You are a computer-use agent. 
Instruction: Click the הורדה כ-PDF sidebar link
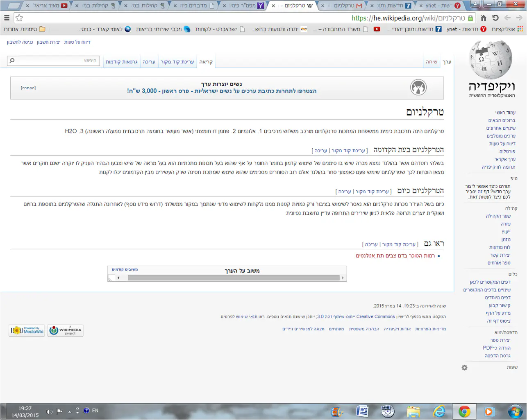(x=497, y=348)
